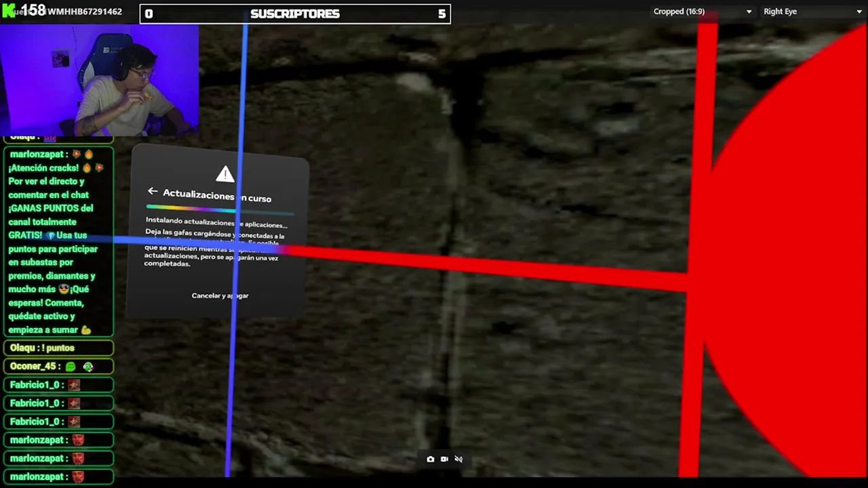Click the Cancelar y apagar button
This screenshot has width=868, height=488.
(x=220, y=296)
